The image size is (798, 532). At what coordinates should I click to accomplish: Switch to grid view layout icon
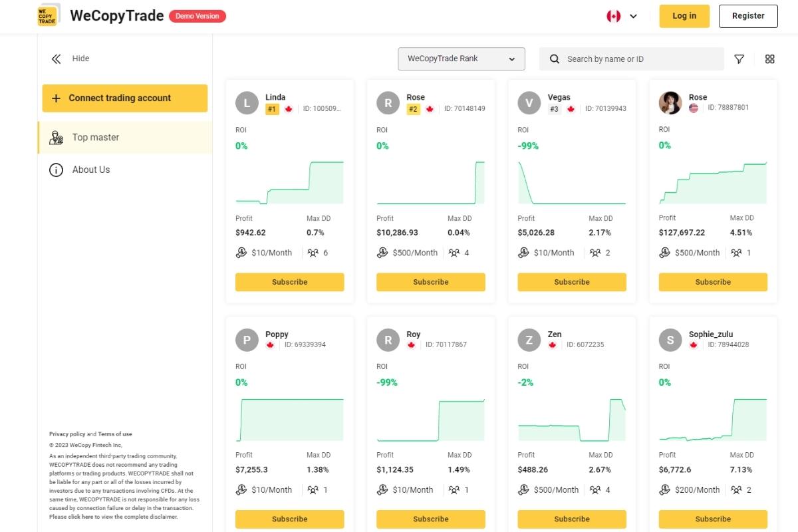(769, 59)
